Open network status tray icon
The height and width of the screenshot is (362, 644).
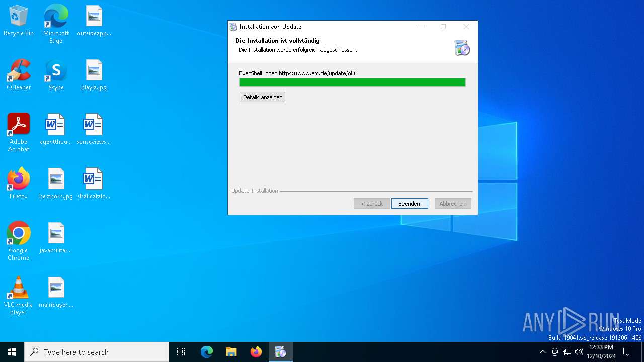(x=567, y=352)
